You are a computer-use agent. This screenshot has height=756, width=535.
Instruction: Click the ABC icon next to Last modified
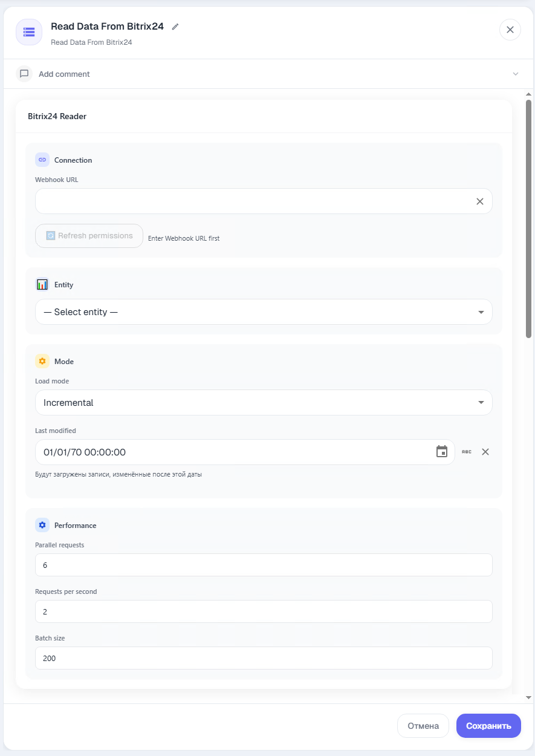pos(467,452)
